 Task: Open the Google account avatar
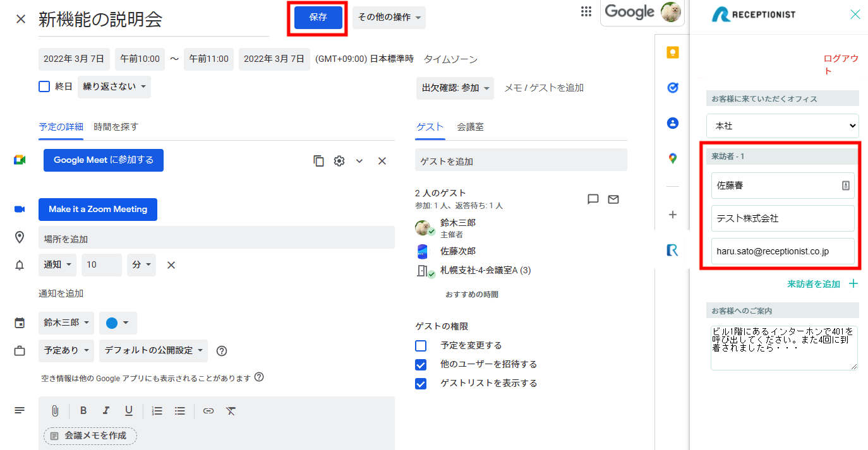pos(670,11)
